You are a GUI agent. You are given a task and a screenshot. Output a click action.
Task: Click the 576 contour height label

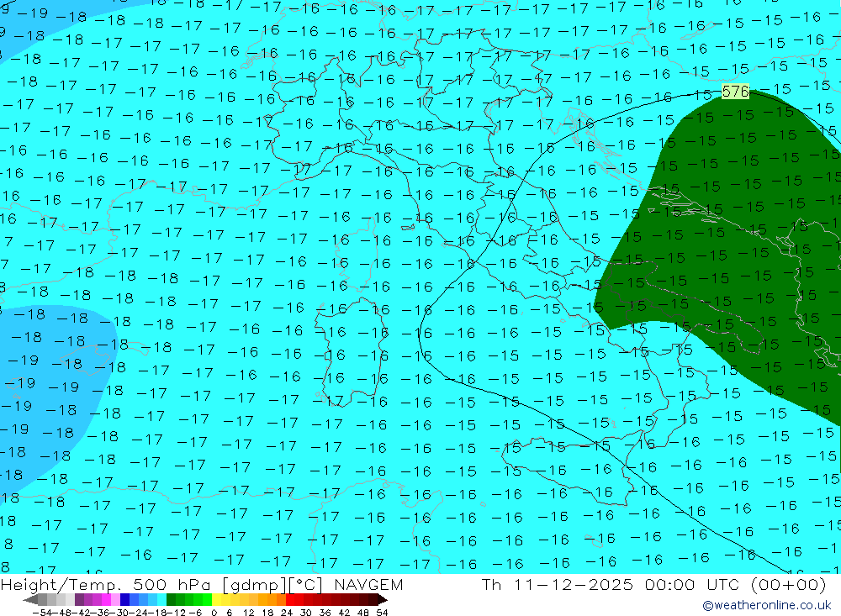735,92
